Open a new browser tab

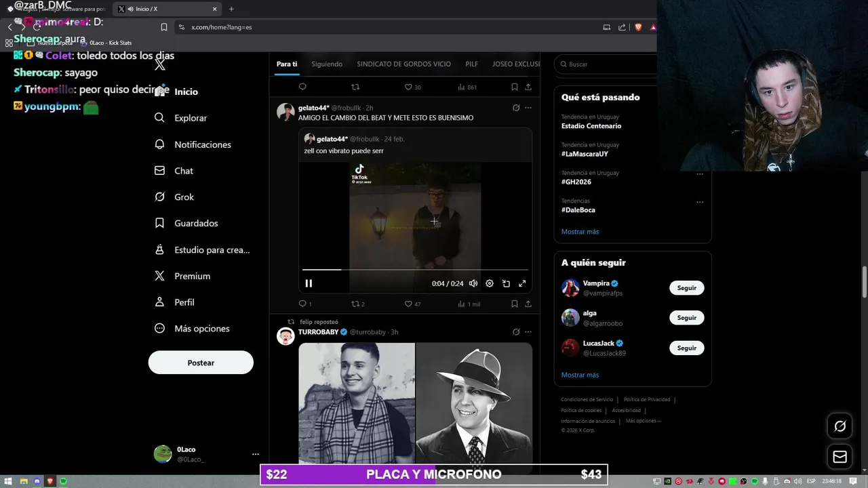231,9
